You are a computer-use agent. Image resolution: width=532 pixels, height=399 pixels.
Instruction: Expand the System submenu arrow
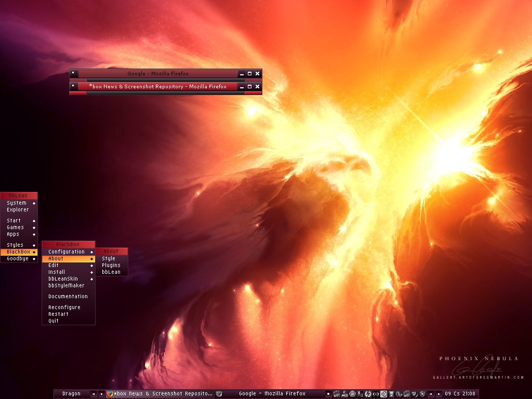pos(34,203)
